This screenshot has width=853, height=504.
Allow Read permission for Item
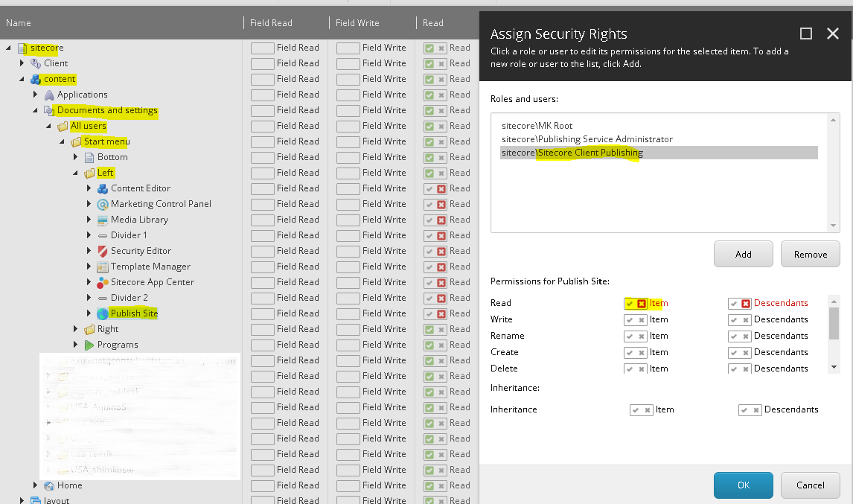[x=630, y=304]
